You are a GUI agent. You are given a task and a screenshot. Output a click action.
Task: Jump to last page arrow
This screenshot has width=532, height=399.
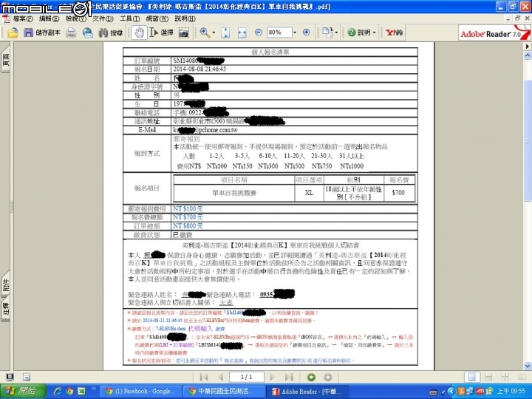click(289, 377)
